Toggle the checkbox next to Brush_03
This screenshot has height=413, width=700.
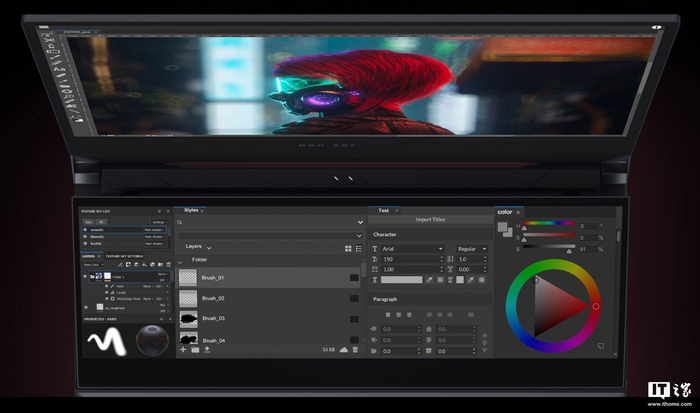[354, 318]
